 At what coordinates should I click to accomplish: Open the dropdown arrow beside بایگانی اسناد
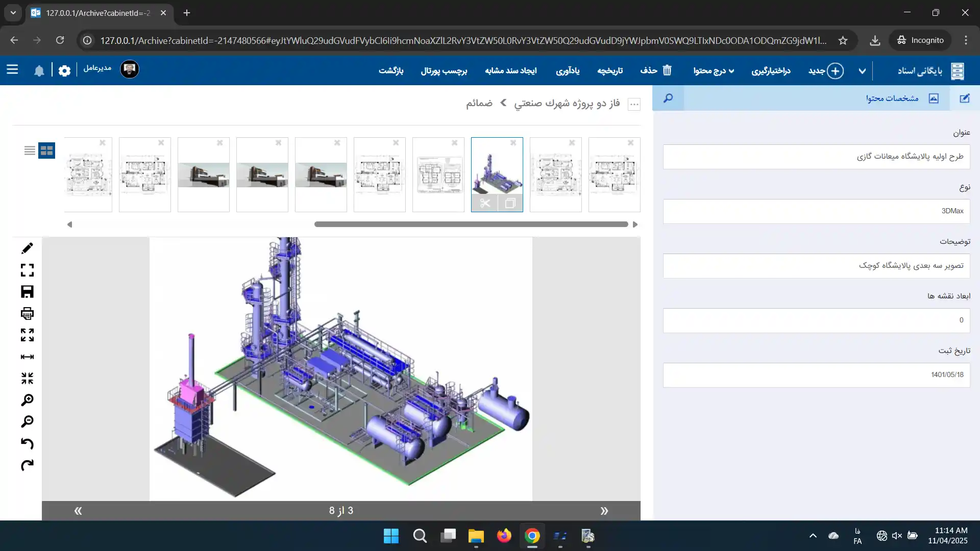click(862, 71)
